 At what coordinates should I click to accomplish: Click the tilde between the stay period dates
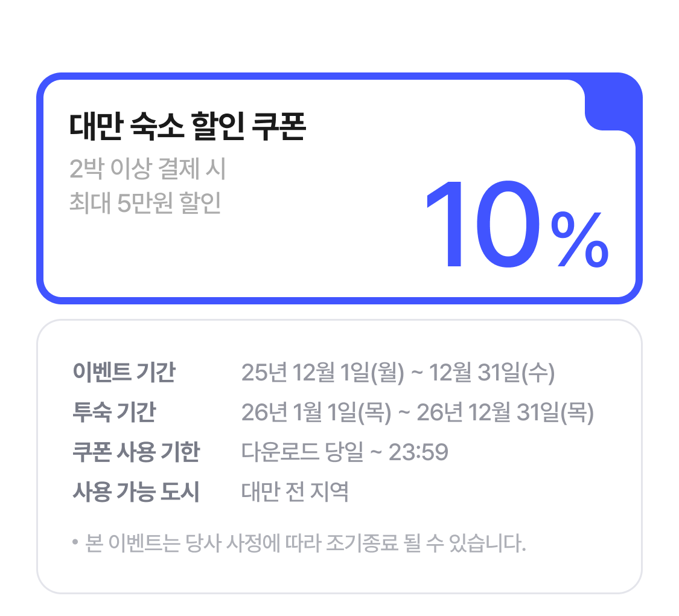[x=404, y=413]
